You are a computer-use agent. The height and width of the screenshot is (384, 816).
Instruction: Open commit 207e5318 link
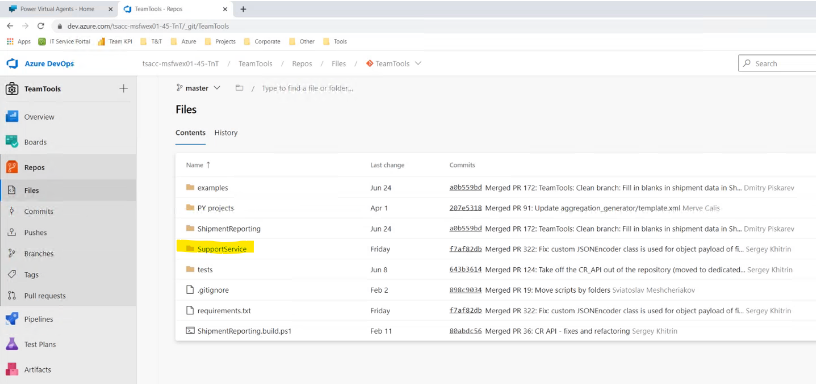466,208
